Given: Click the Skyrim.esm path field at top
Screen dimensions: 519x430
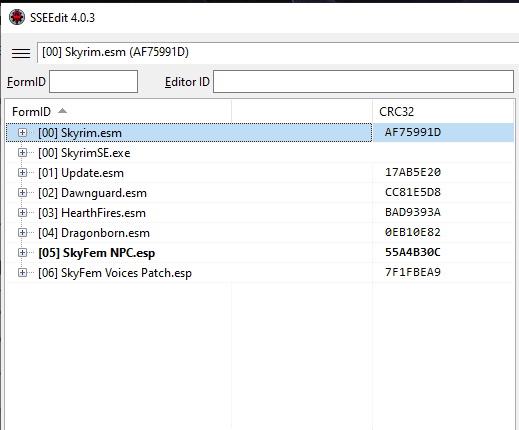Looking at the screenshot, I should click(278, 52).
